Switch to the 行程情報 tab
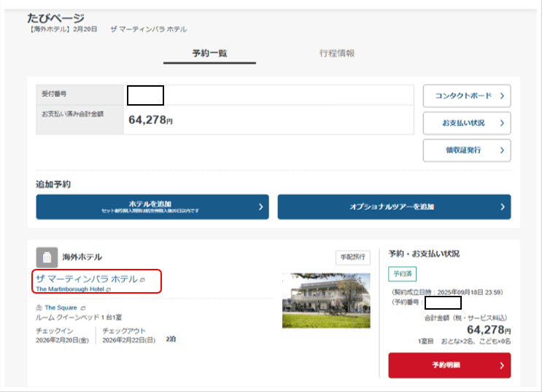542x392 pixels. click(x=337, y=54)
